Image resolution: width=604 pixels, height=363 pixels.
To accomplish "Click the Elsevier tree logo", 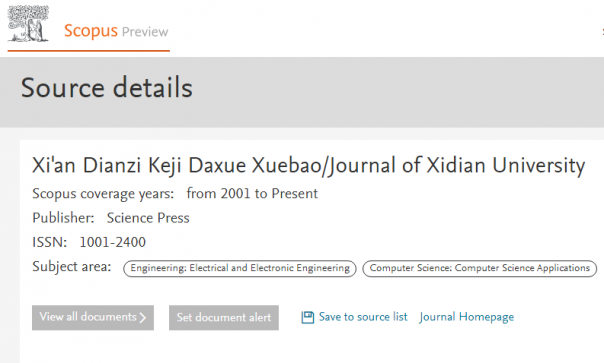I will tap(28, 24).
